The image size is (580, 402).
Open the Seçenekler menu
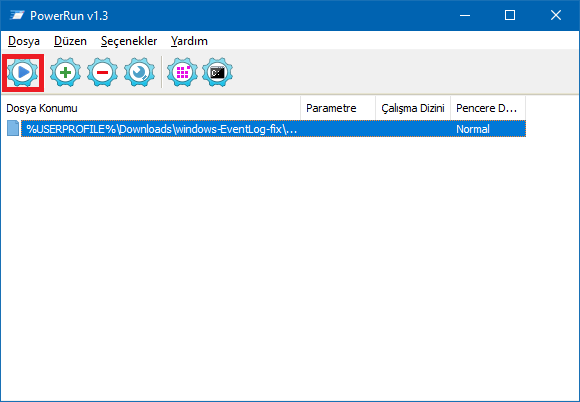click(129, 41)
